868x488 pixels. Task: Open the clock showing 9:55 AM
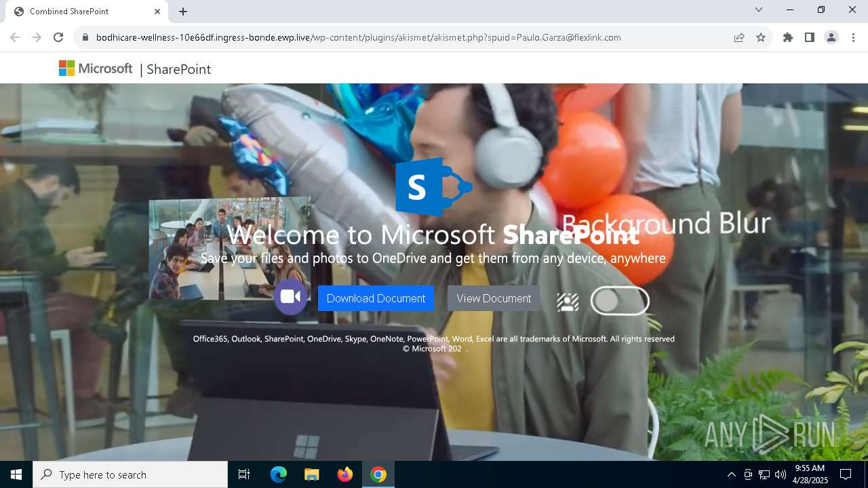[x=810, y=474]
